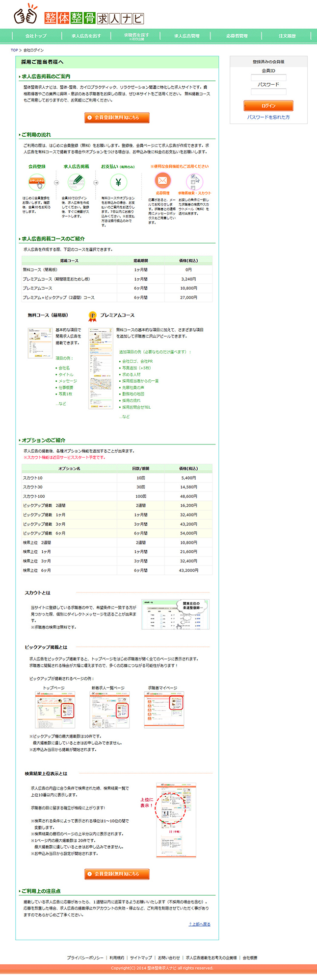This screenshot has height=980, width=317.
Task: Open the 注文履歴 nav item
Action: pyautogui.click(x=287, y=36)
